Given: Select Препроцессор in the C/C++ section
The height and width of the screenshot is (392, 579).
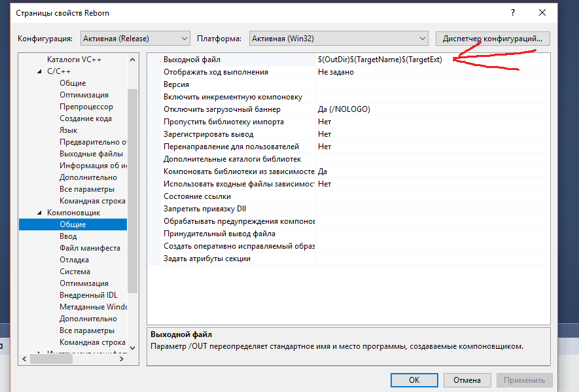Looking at the screenshot, I should pos(86,107).
